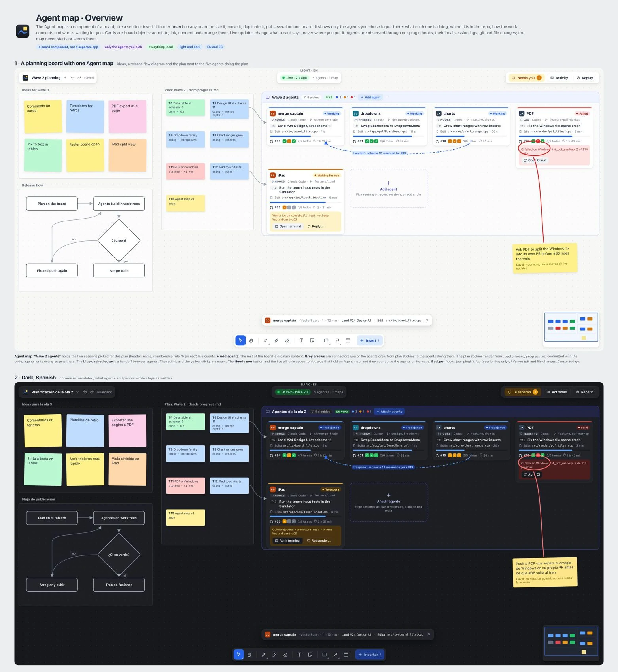
Task: Expand the Planificación de la ola 2 chevron
Action: tap(77, 392)
